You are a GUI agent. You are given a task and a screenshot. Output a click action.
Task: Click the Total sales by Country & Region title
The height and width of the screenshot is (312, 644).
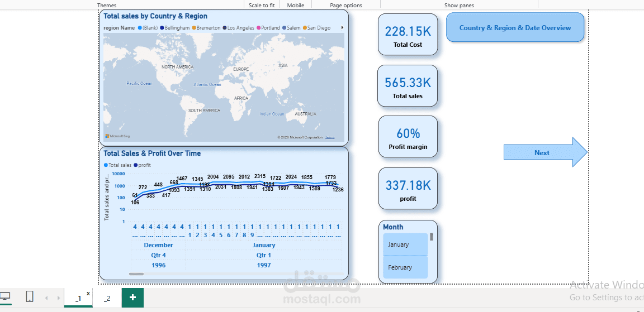[x=155, y=16]
